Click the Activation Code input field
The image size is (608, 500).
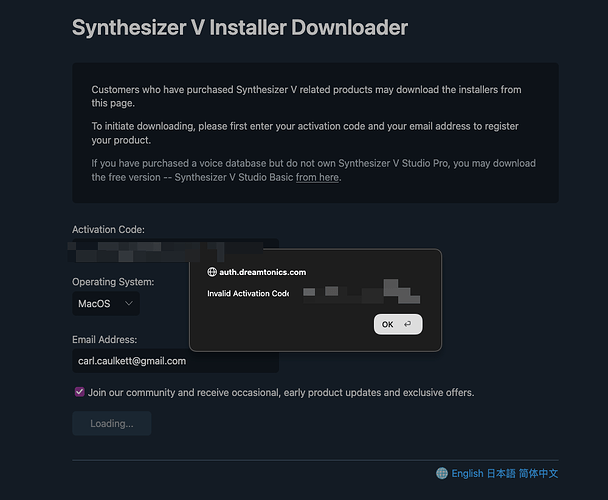tap(175, 250)
